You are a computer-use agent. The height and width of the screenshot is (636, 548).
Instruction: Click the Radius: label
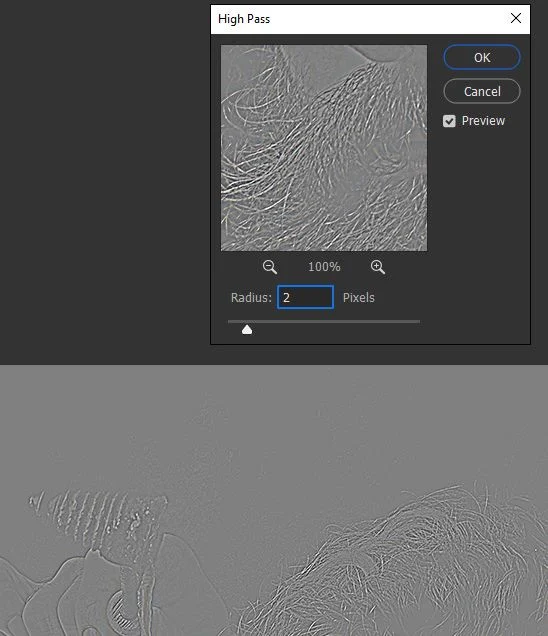[251, 297]
